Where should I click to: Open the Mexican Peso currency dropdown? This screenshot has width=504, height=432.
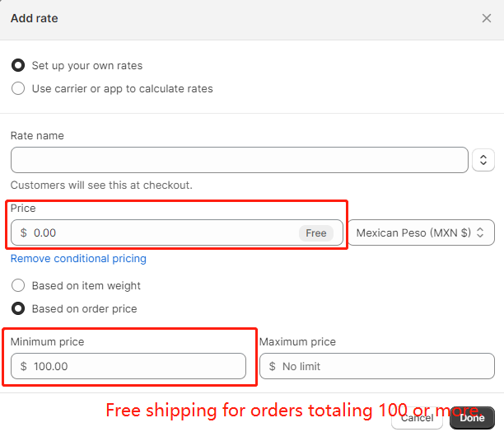point(421,232)
